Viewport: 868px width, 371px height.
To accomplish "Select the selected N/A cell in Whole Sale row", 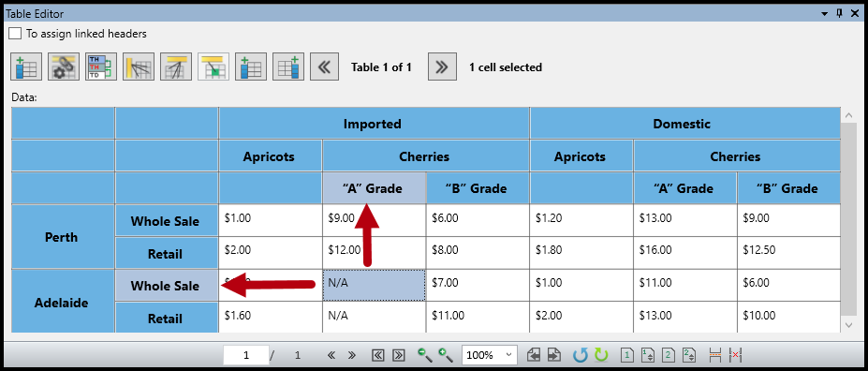I will tap(375, 286).
